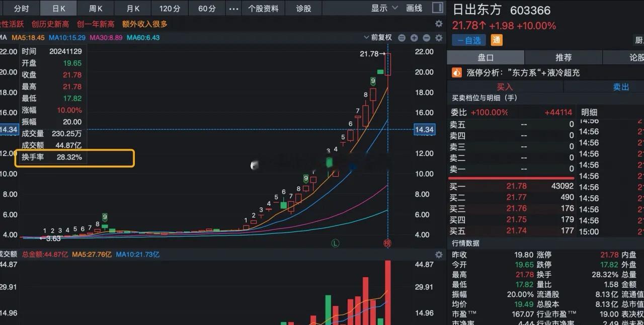The width and height of the screenshot is (644, 325).
Task: Click the 创历史新高 tag
Action: click(x=51, y=24)
